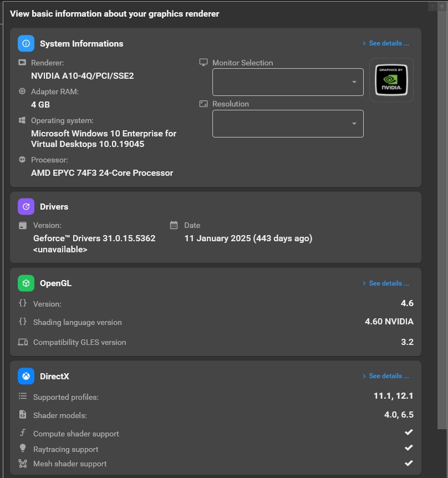Click the blue DirectX Xbox icon
448x478 pixels.
(x=26, y=376)
